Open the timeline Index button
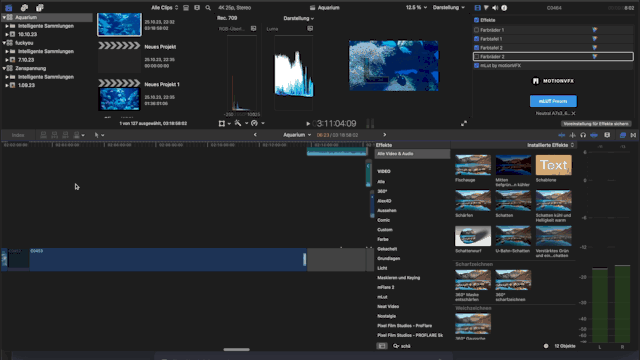This screenshot has height=360, width=640. tap(18, 135)
